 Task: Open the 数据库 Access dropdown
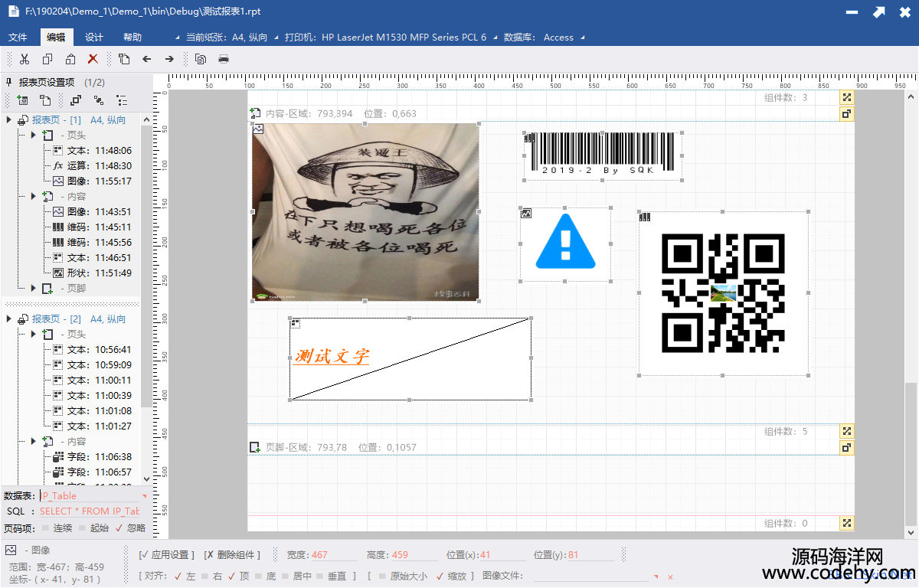click(545, 38)
